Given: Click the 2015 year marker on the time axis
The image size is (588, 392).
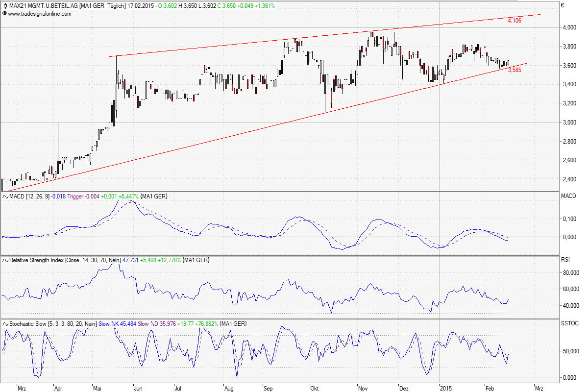Looking at the screenshot, I should point(446,388).
